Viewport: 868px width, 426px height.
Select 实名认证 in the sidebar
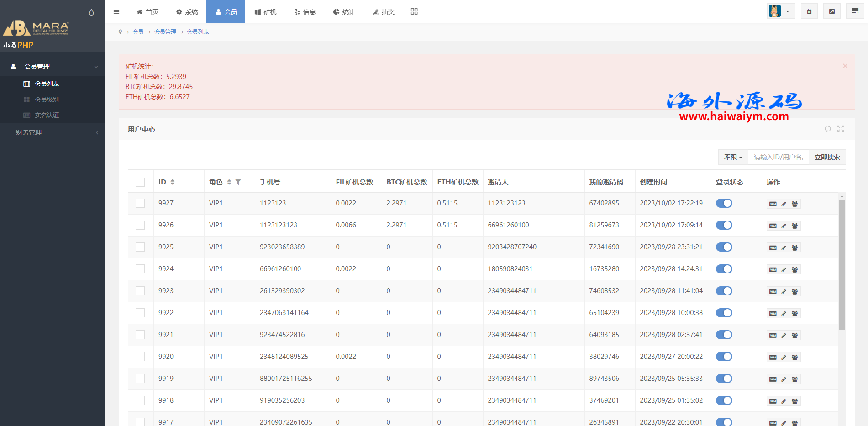coord(47,115)
